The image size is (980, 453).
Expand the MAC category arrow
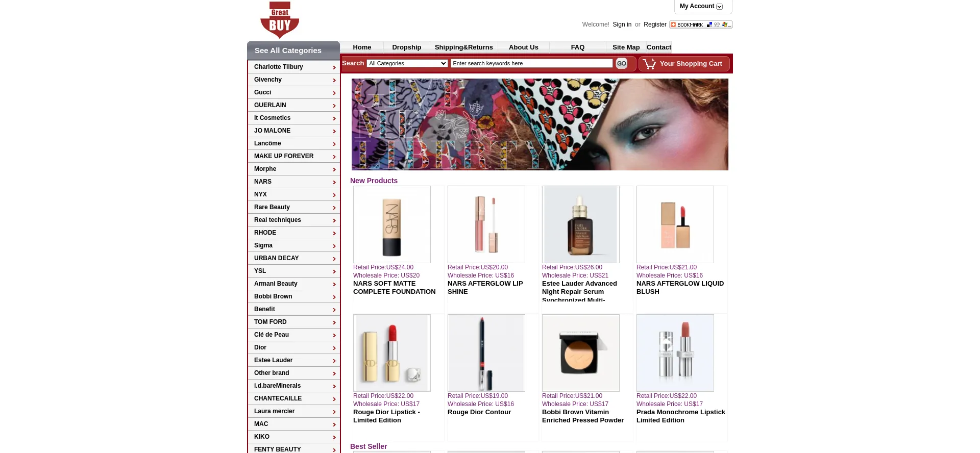(x=334, y=424)
